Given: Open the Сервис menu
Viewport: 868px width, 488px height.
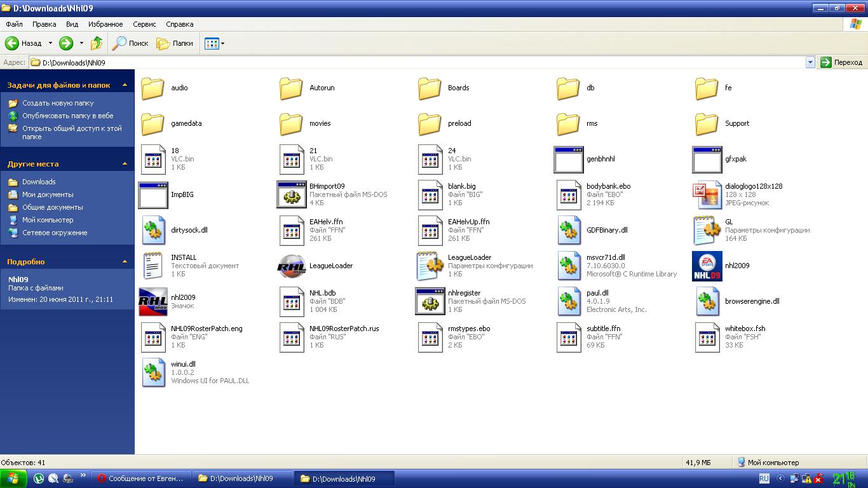Looking at the screenshot, I should (x=144, y=24).
